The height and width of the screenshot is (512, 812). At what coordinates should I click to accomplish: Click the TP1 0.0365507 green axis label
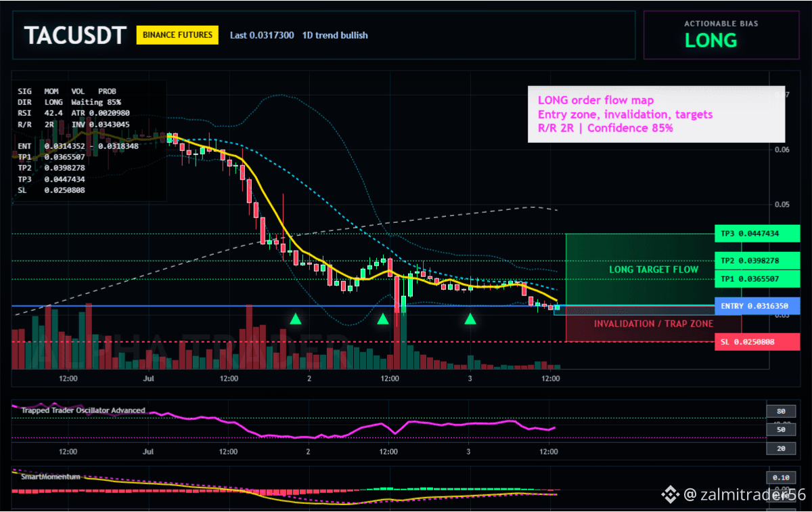757,279
